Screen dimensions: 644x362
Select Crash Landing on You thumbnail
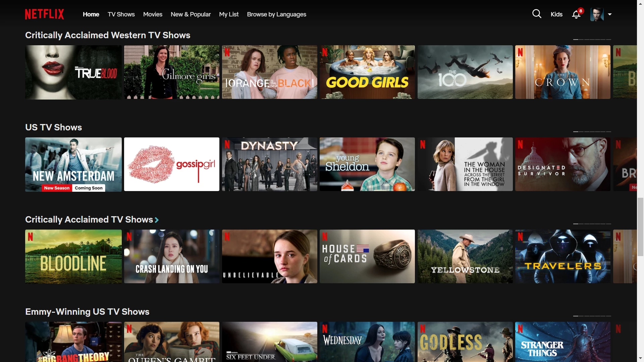172,256
